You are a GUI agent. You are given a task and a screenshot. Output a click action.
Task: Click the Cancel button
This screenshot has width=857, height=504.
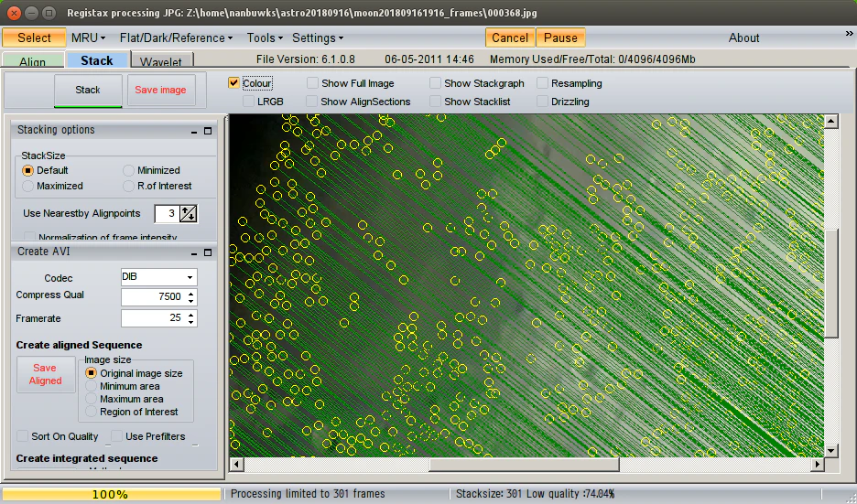pos(510,38)
